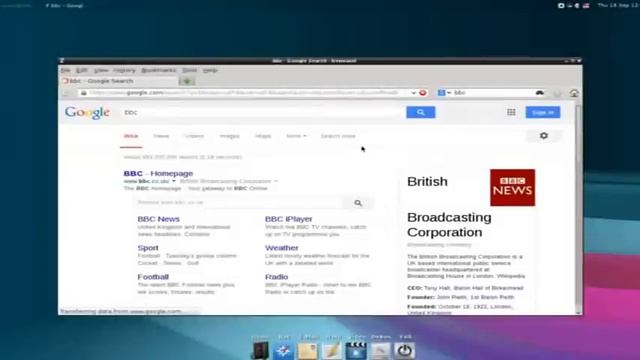Open the View menu
The image size is (640, 360).
coord(101,70)
